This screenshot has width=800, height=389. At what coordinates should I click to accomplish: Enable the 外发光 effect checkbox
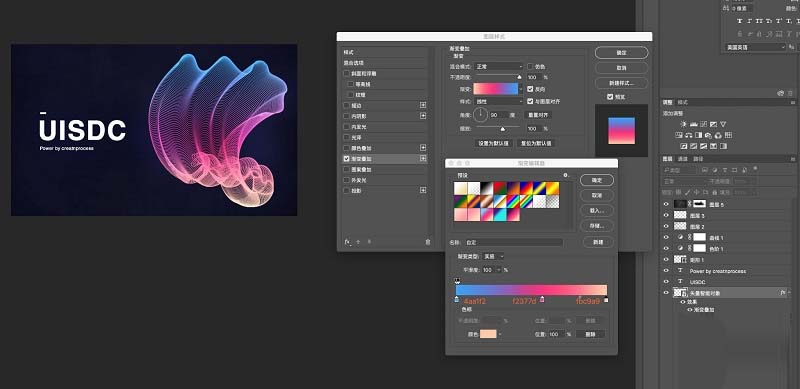pos(347,180)
